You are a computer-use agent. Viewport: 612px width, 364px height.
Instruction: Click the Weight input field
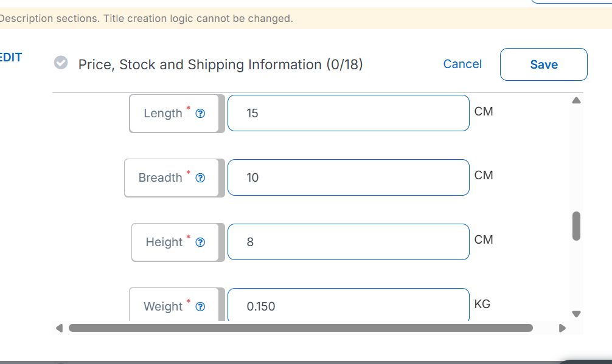[348, 305]
